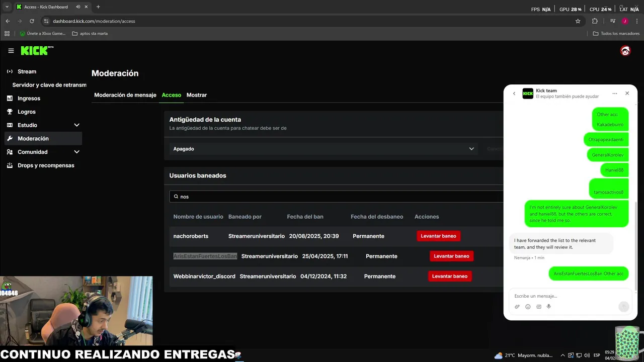Bookmark this page with the star icon

[x=578, y=21]
